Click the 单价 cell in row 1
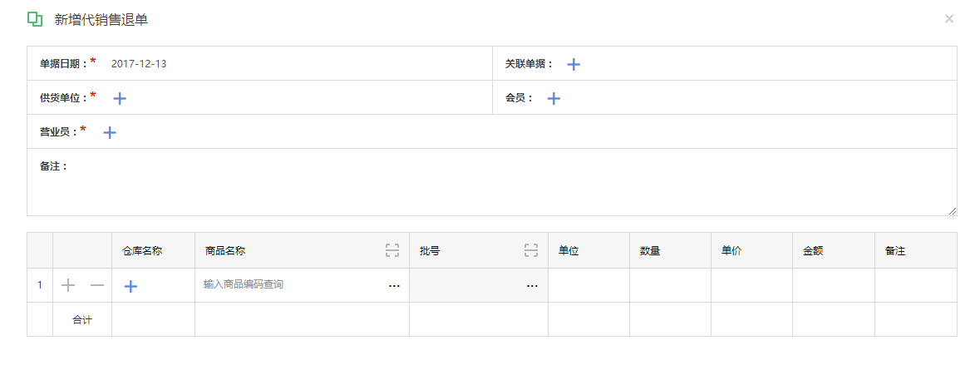Viewport: 980px width, 365px height. (x=751, y=286)
